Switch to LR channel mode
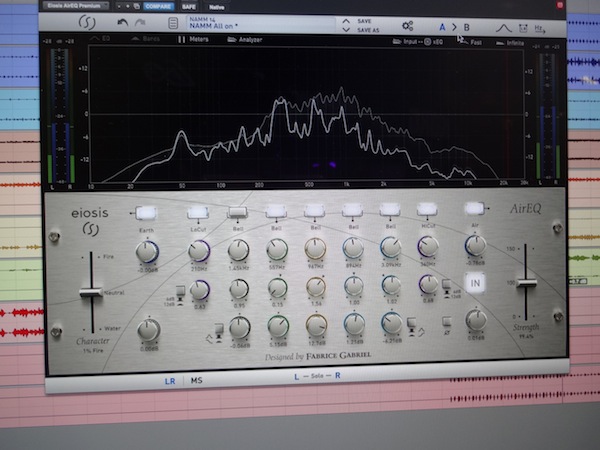The width and height of the screenshot is (600, 450). 170,381
